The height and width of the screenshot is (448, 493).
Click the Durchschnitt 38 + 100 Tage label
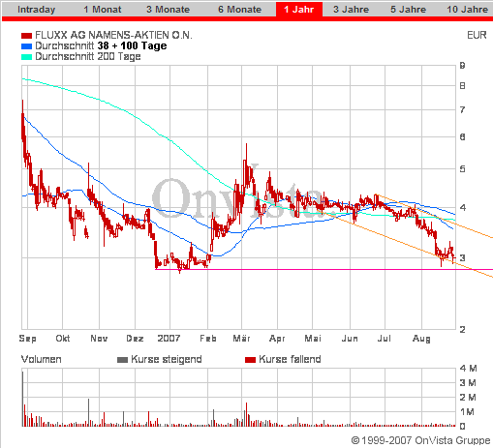(x=101, y=45)
